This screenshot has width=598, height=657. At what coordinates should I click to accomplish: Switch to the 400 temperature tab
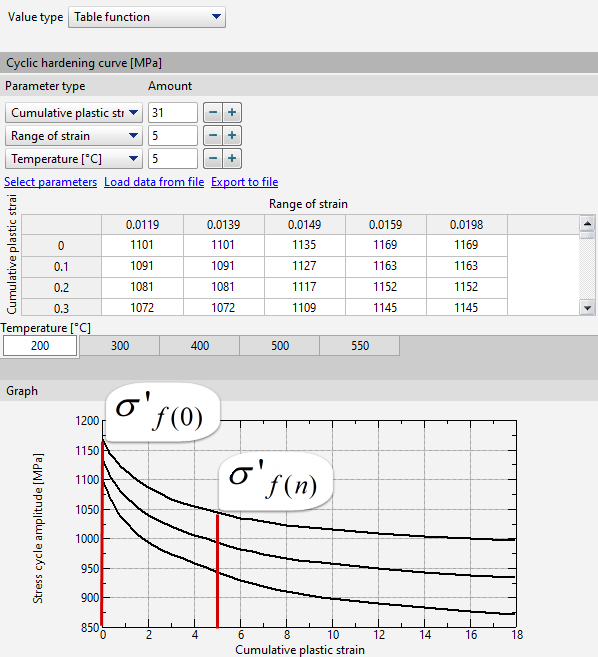[x=199, y=346]
